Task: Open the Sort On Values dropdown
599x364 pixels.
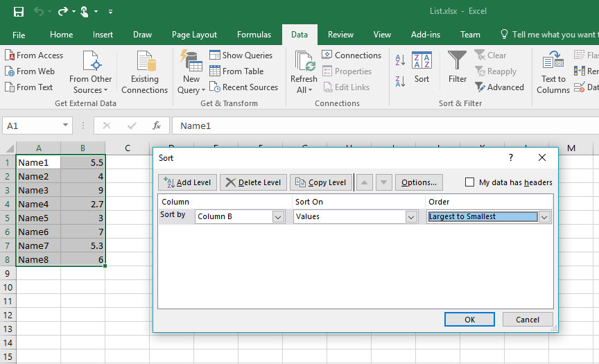Action: tap(410, 216)
